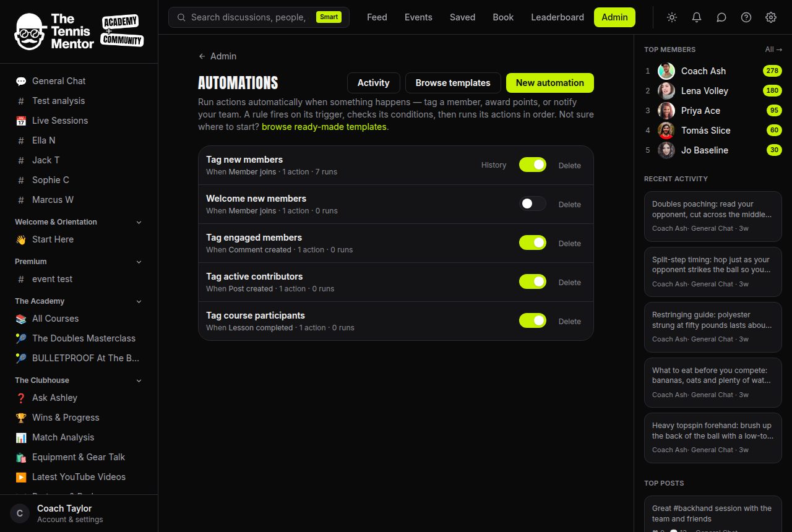Click Priya Ace's avatar
Screen dimensions: 792x532
pos(666,111)
